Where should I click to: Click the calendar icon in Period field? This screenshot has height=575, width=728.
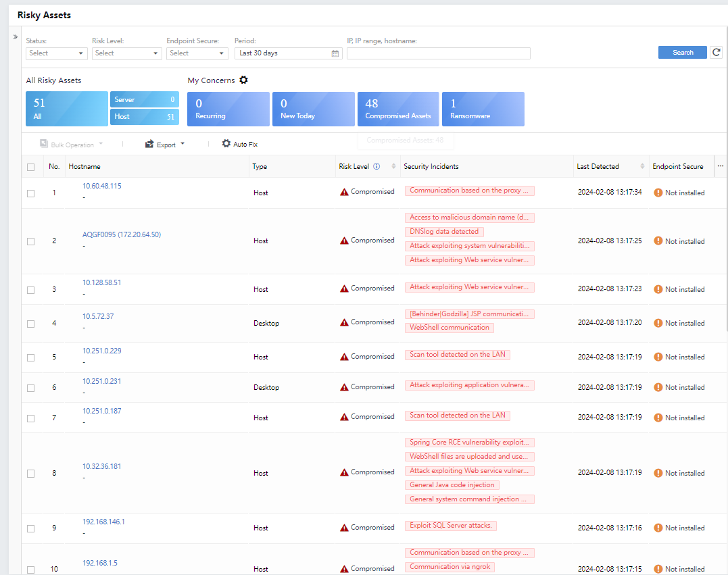tap(335, 53)
